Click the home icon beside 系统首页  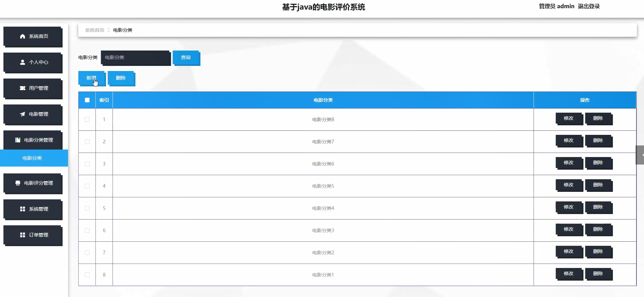coord(23,36)
